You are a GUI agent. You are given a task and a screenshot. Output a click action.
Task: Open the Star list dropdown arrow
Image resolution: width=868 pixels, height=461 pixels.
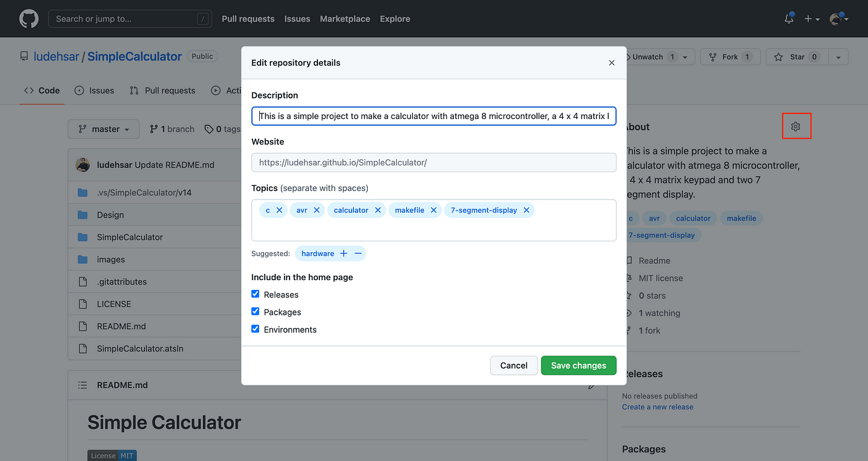838,57
